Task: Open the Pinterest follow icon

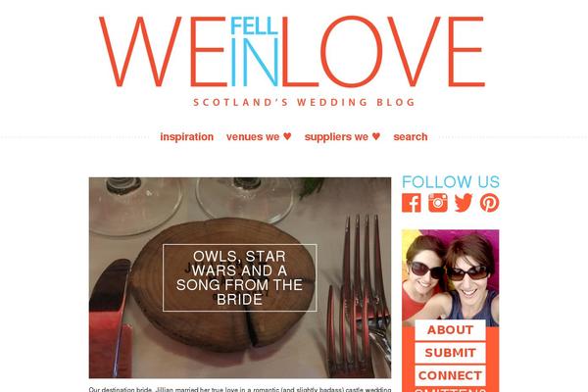Action: pos(489,203)
